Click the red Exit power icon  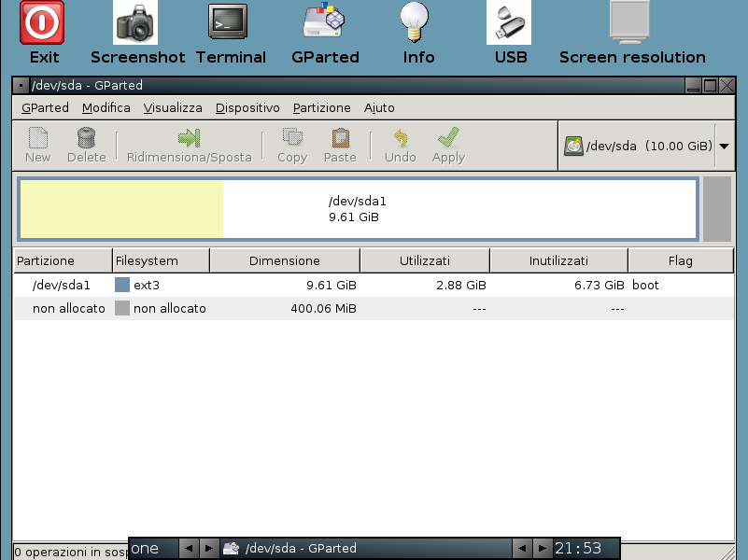point(42,22)
